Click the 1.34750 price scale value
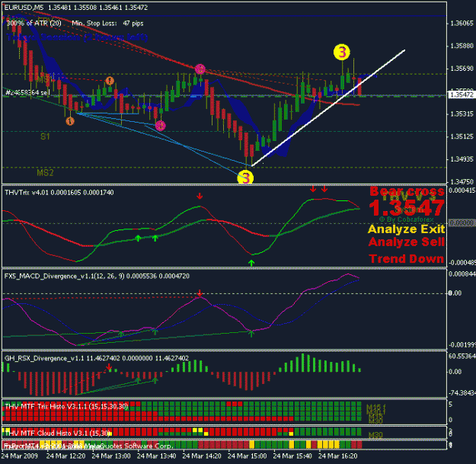This screenshot has height=464, width=476. click(462, 181)
